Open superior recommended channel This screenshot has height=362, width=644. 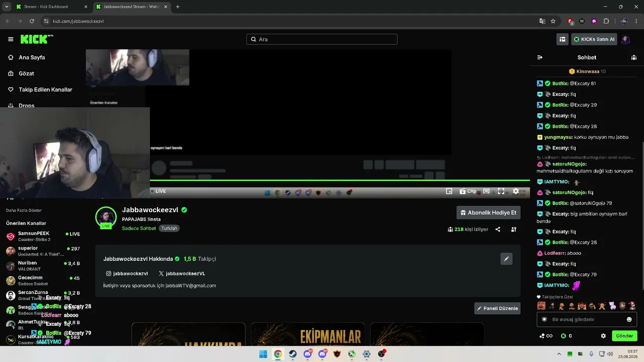(x=43, y=251)
